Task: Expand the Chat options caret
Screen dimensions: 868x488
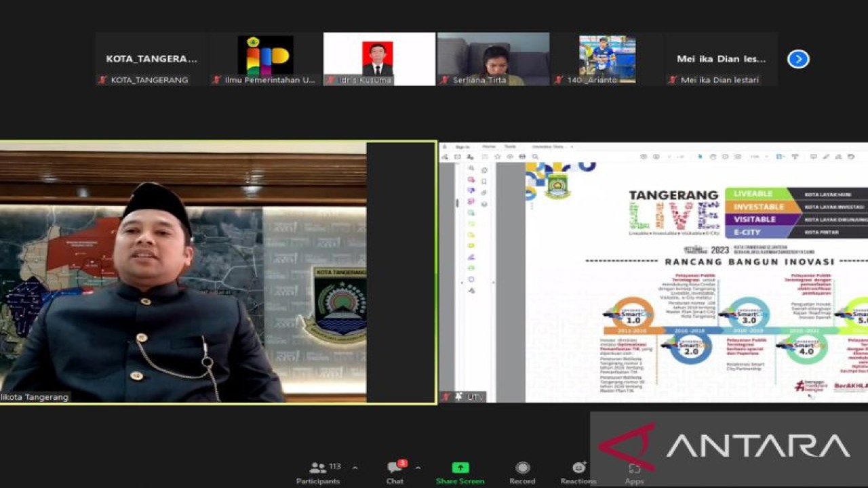Action: [x=418, y=468]
